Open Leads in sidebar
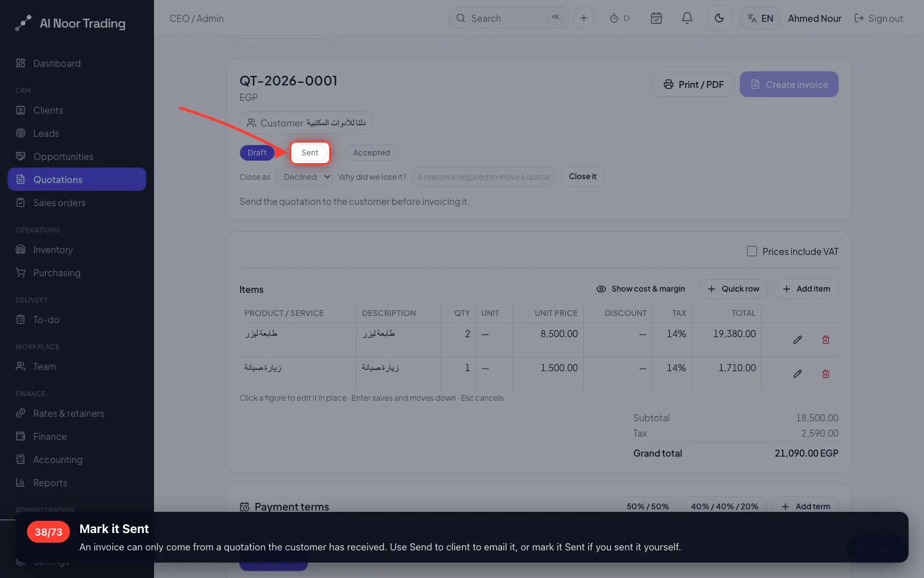 [x=77, y=134]
